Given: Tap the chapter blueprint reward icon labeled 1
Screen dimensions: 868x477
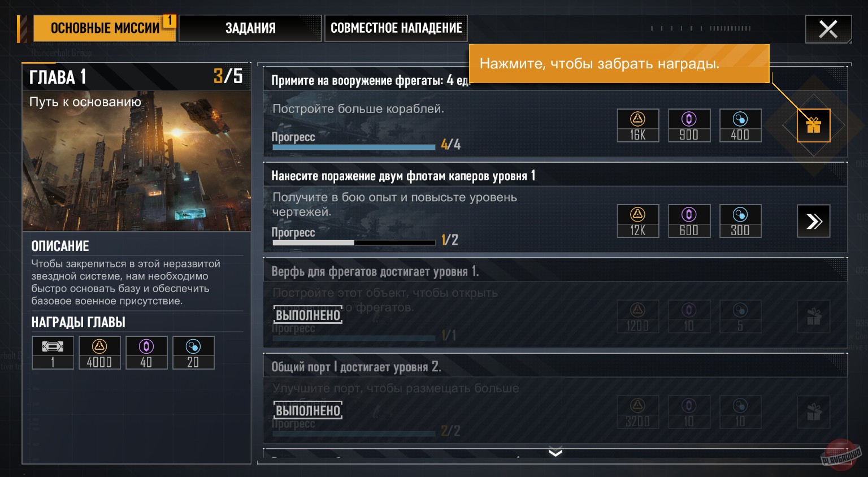Looking at the screenshot, I should 53,353.
